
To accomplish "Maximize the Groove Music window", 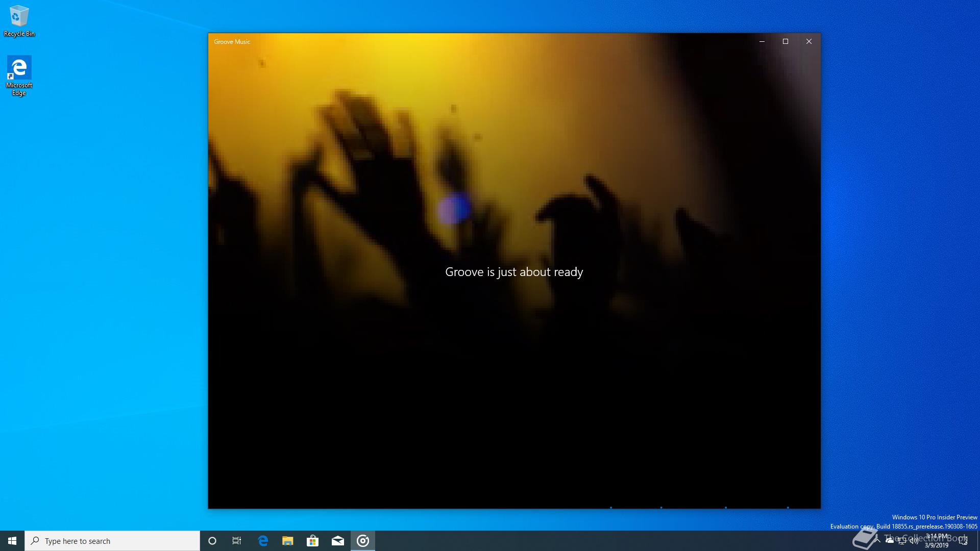I will coord(786,41).
